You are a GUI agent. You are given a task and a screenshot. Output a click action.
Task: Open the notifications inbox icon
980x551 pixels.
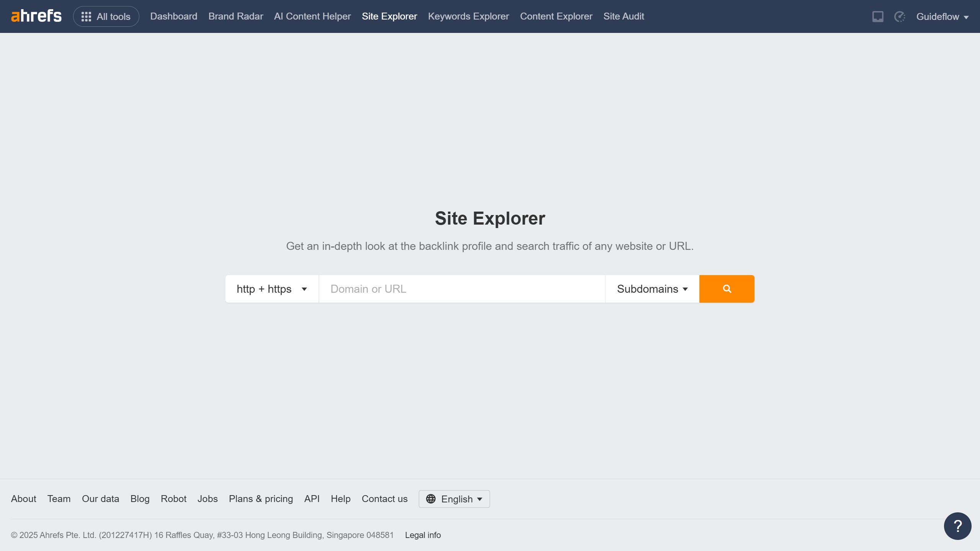pyautogui.click(x=878, y=16)
